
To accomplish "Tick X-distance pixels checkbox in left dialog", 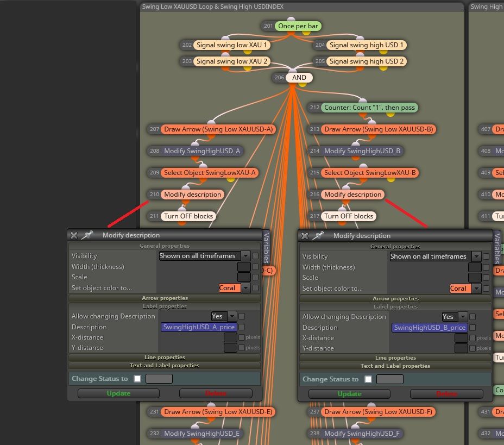I will click(x=242, y=337).
